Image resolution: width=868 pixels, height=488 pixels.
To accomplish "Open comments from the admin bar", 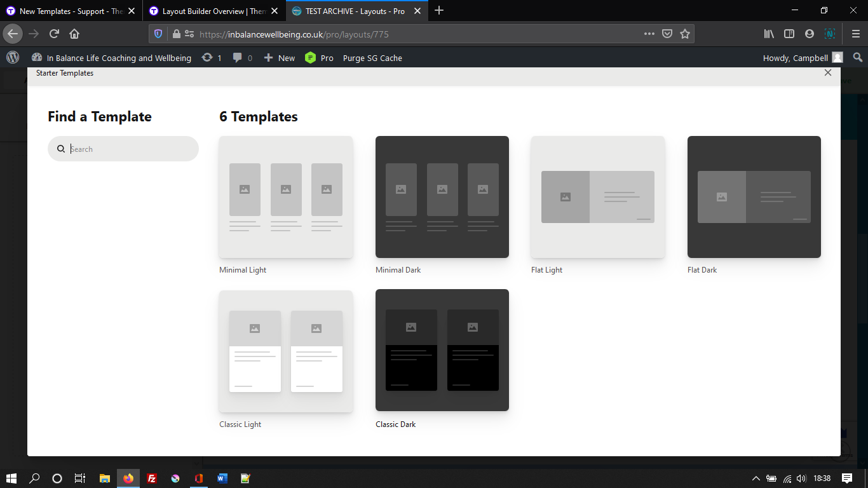I will tap(242, 58).
